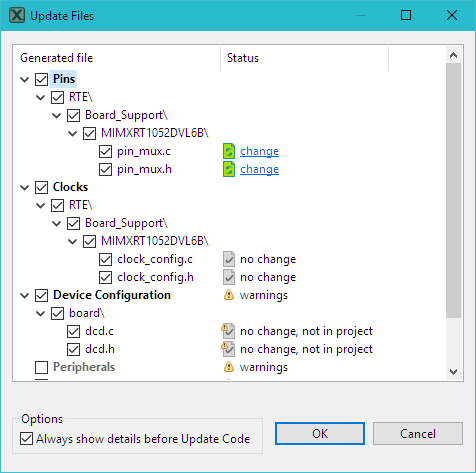Screen dimensions: 476x473
Task: Click the scroll down arrow of file list
Action: (453, 371)
